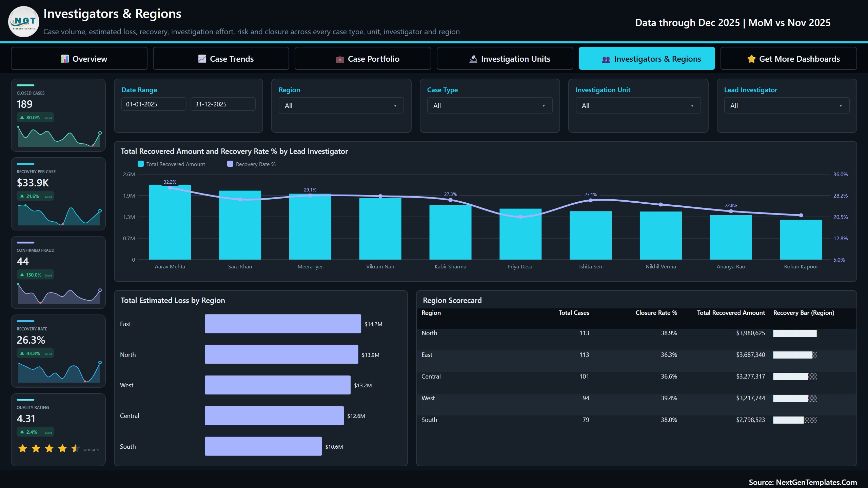Click the Closed Cases up-arrow MoM badge
Image resolution: width=868 pixels, height=488 pixels.
(x=35, y=118)
